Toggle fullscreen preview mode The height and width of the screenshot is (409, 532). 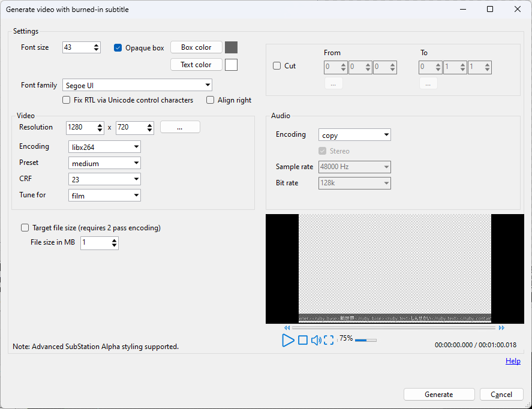(x=329, y=339)
